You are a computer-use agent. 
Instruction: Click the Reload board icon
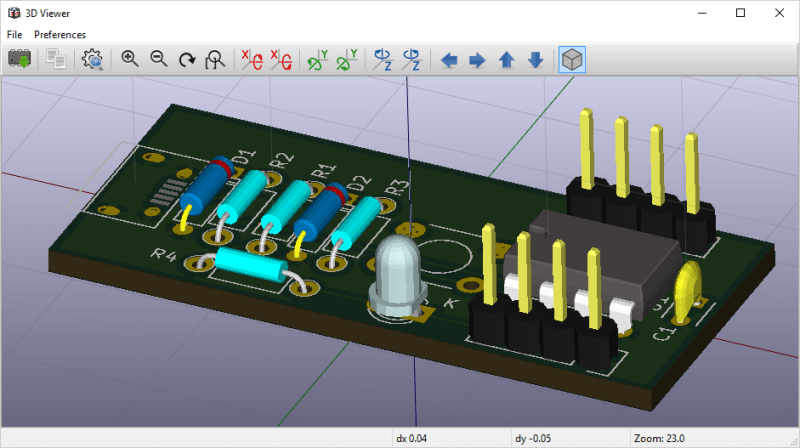click(19, 60)
